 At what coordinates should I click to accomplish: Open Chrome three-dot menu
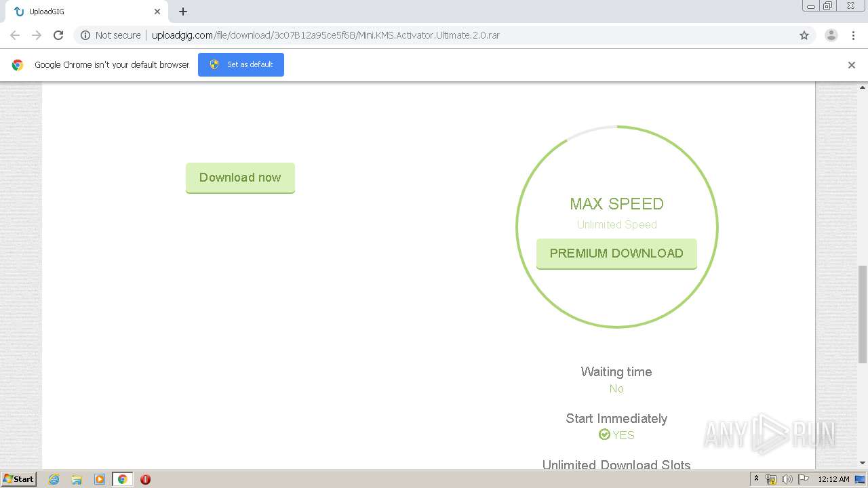[x=853, y=35]
